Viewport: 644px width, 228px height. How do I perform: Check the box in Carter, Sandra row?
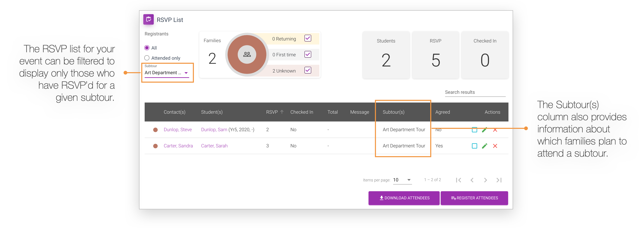[x=474, y=146]
